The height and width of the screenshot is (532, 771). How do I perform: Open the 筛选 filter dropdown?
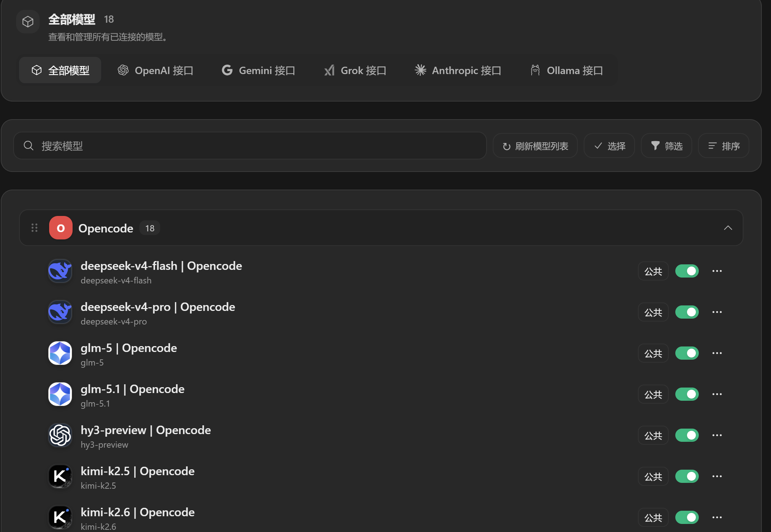tap(667, 146)
